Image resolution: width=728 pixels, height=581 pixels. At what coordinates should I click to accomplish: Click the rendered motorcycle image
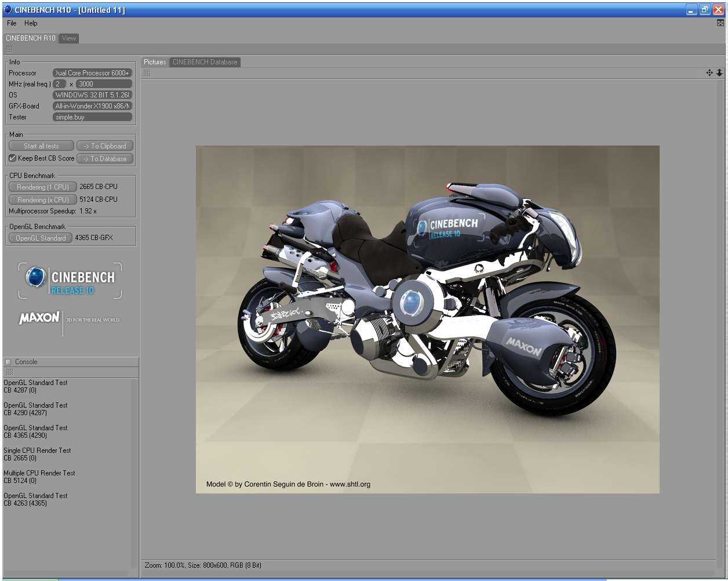428,319
